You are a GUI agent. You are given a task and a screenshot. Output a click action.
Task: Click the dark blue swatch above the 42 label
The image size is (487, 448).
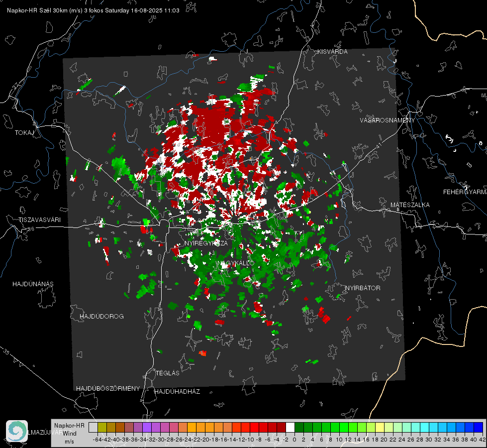tap(478, 427)
